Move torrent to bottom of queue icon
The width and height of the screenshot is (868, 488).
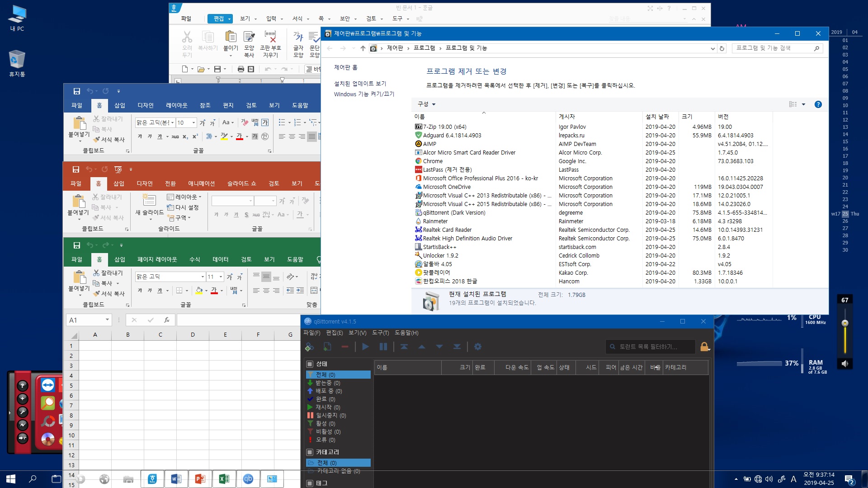click(457, 347)
